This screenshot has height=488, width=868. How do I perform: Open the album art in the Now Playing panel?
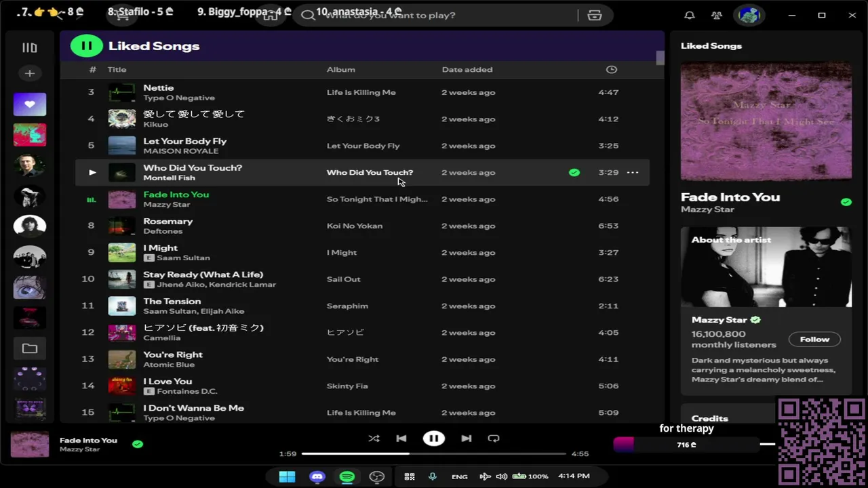tap(766, 121)
